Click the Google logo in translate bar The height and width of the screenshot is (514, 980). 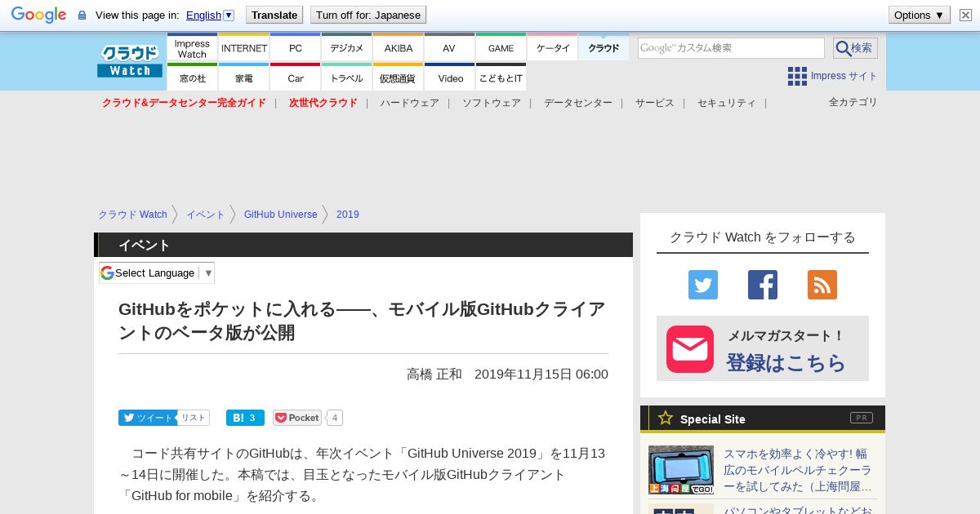point(38,15)
